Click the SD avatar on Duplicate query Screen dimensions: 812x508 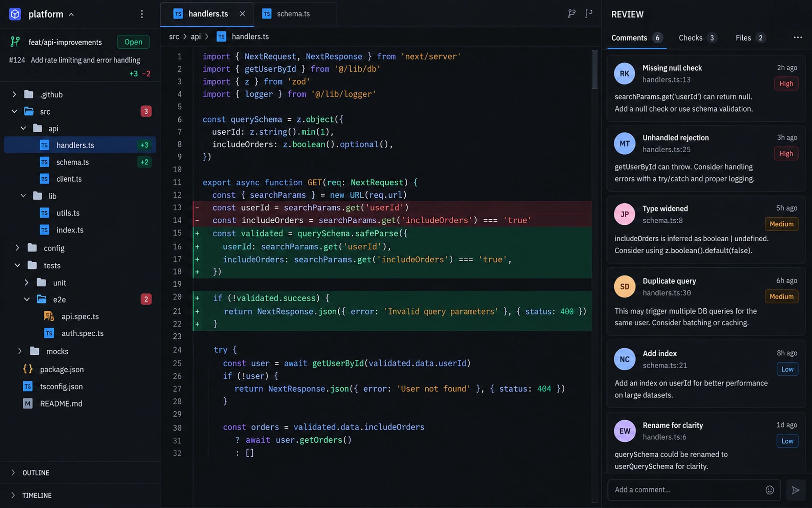coord(624,287)
